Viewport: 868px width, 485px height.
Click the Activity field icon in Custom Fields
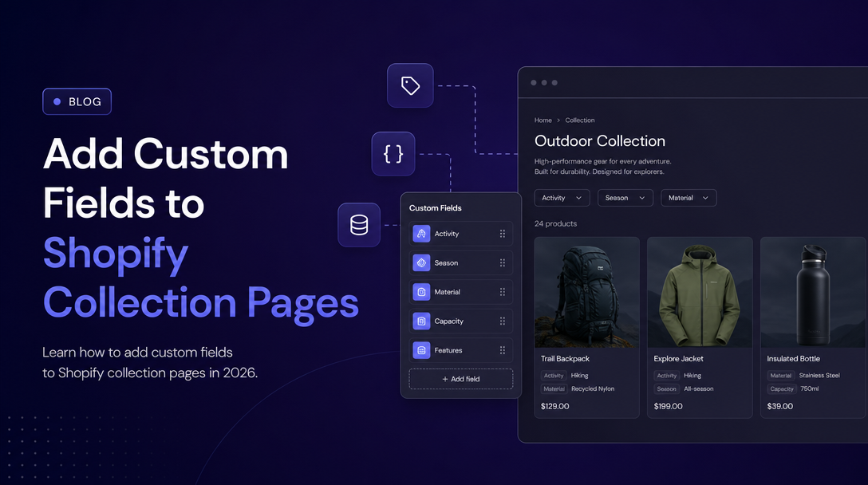click(421, 234)
